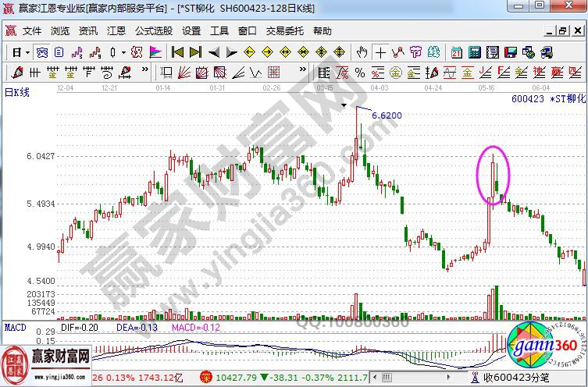The width and height of the screenshot is (588, 387).
Task: Click the 收600423分笔 status bar text
Action: click(516, 378)
